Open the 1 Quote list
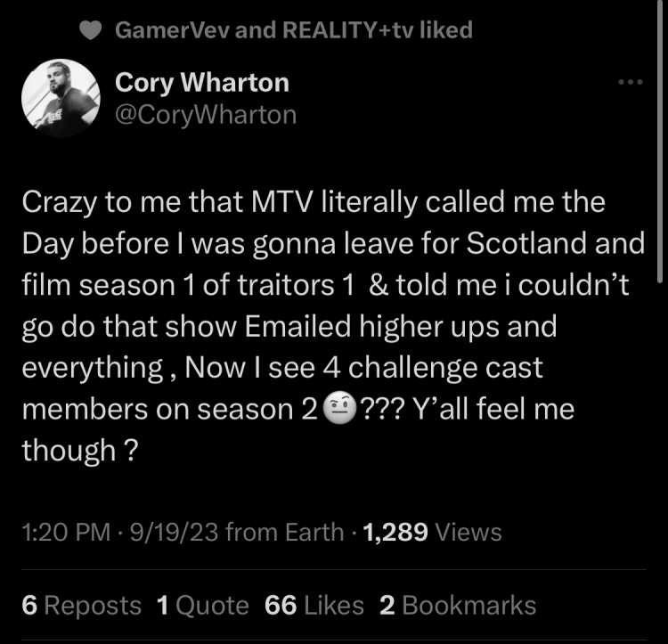This screenshot has width=668, height=644. tap(203, 605)
